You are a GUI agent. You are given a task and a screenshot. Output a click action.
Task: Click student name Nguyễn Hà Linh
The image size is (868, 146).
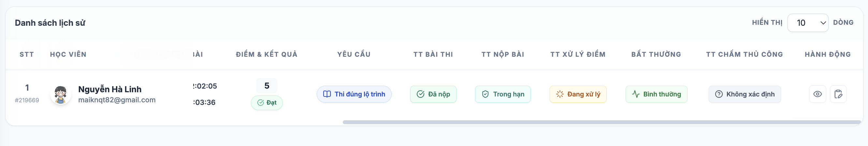pos(110,89)
